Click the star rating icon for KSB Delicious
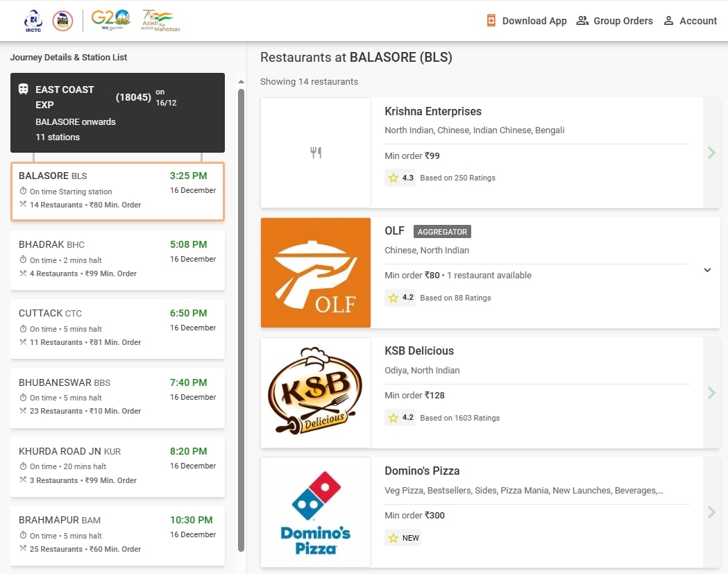The width and height of the screenshot is (728, 574). 393,418
